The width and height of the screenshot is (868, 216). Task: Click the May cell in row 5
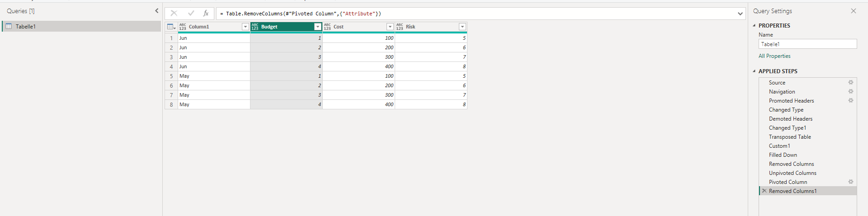tap(214, 76)
